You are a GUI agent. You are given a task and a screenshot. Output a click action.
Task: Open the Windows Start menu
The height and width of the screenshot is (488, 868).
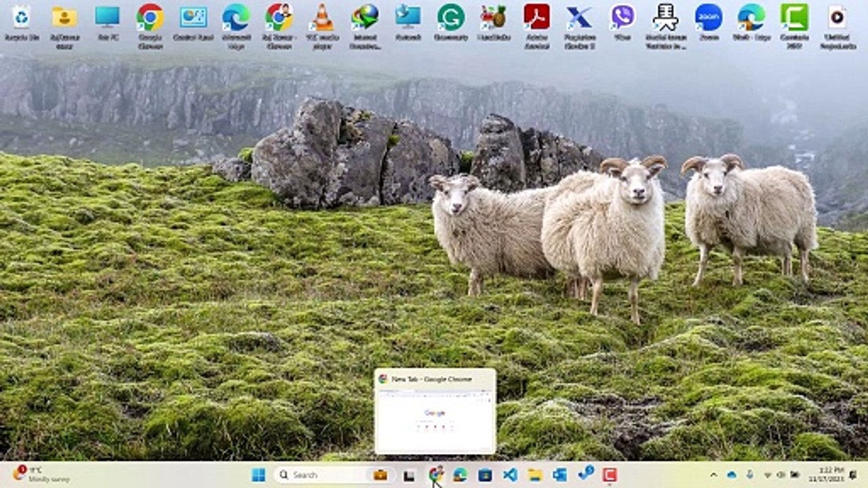258,475
